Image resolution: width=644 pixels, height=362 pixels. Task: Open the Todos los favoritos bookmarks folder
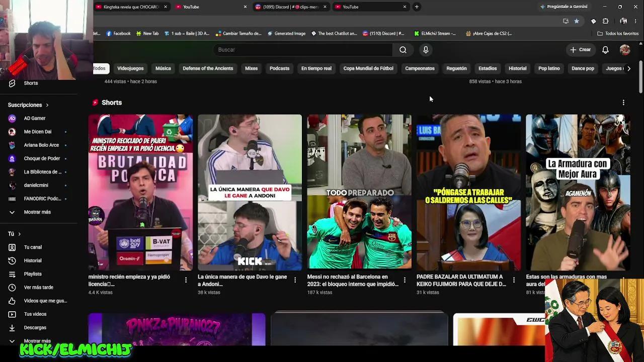click(618, 34)
